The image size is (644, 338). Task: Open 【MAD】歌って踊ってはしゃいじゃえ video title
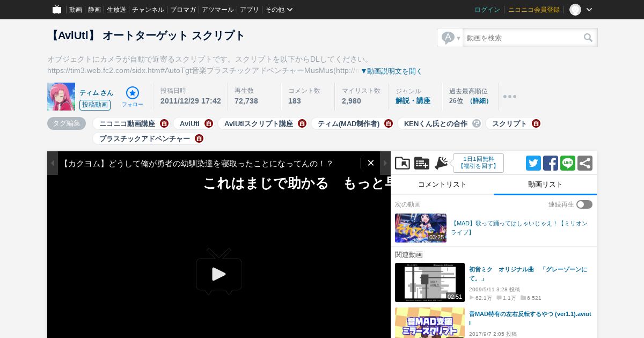point(519,228)
